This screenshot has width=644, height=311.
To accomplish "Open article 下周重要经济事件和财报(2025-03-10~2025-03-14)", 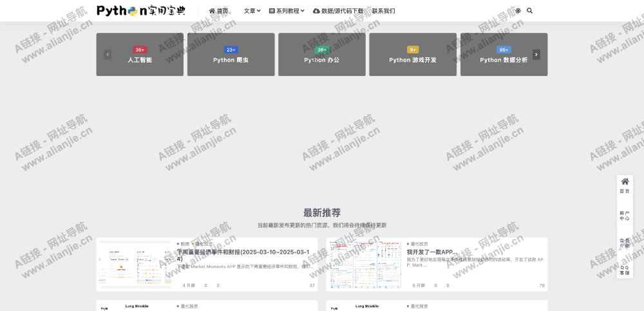I will tap(243, 255).
